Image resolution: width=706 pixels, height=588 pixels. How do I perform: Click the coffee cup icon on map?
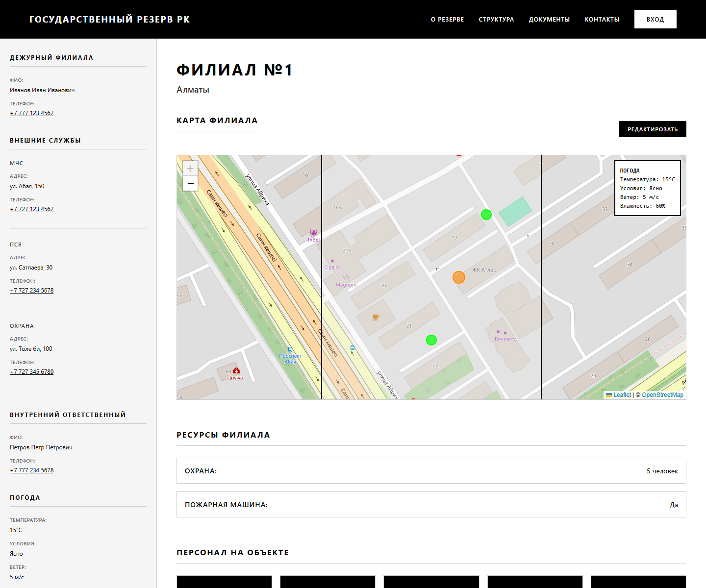pos(376,317)
